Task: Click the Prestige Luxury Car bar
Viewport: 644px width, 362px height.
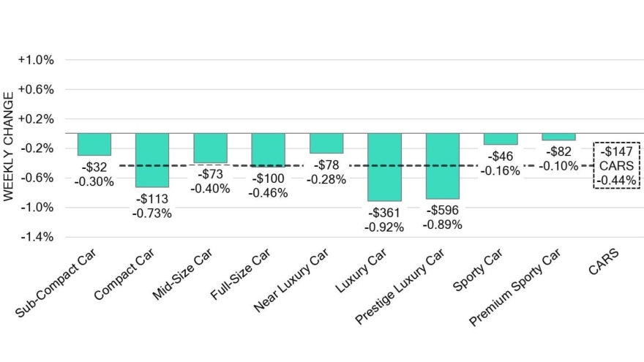Action: coord(442,166)
